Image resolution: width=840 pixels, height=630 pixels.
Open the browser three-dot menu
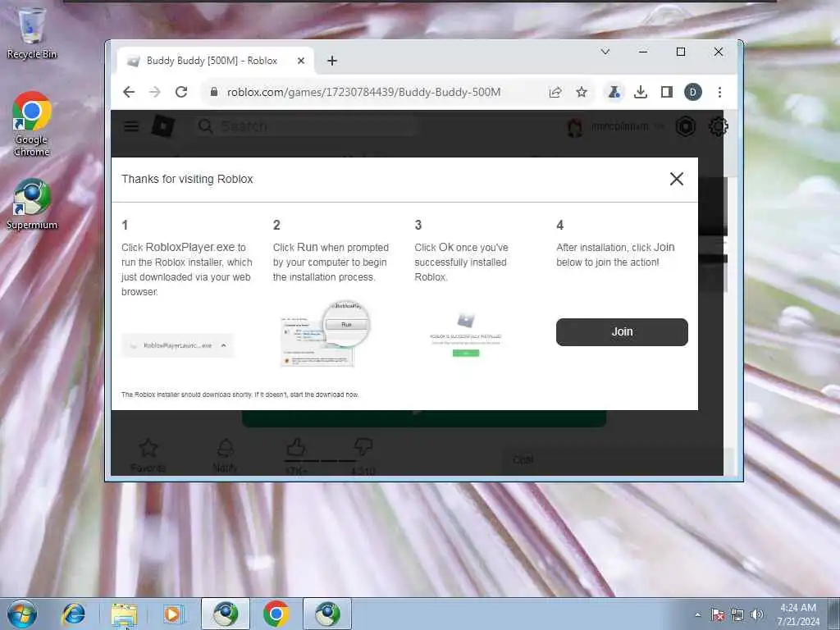719,92
